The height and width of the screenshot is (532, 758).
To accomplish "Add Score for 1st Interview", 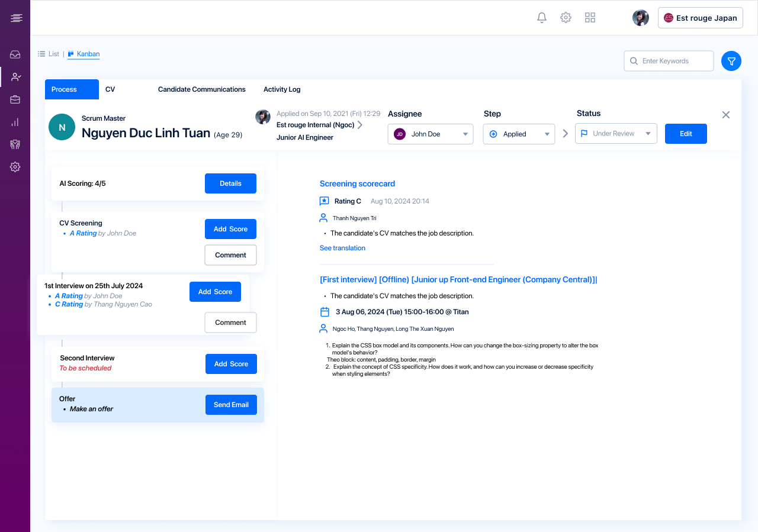I will click(x=215, y=292).
